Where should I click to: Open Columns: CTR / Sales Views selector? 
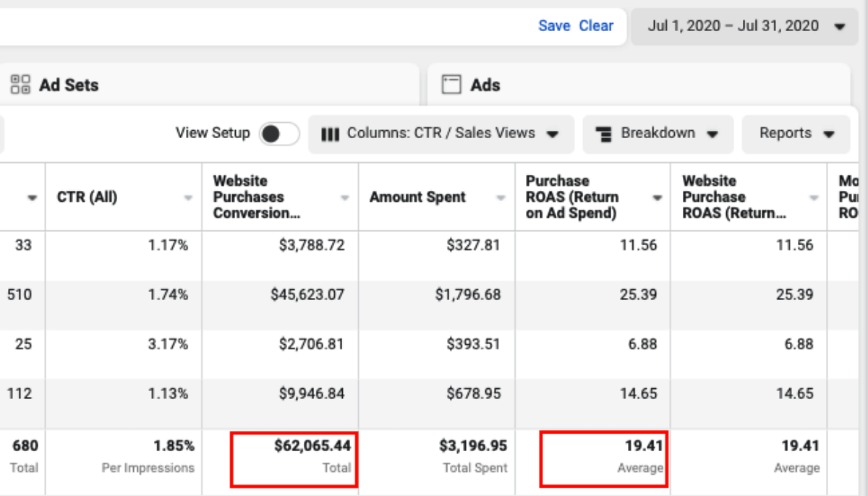(441, 134)
